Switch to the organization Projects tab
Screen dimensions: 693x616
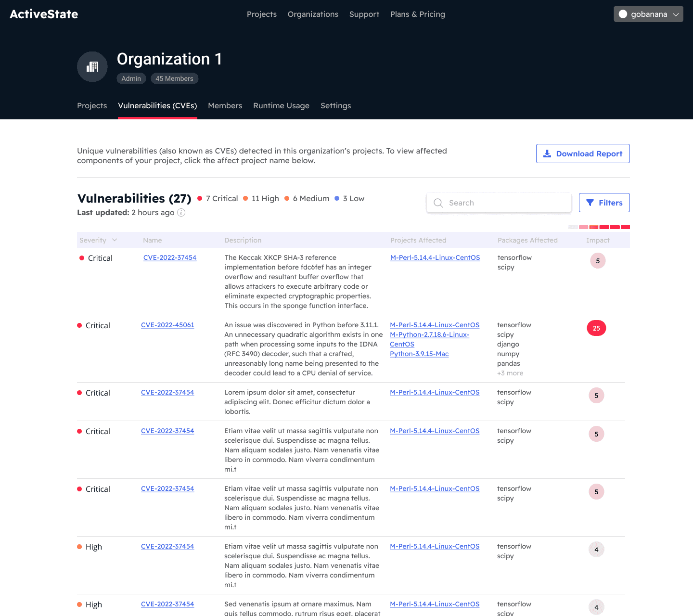tap(92, 105)
